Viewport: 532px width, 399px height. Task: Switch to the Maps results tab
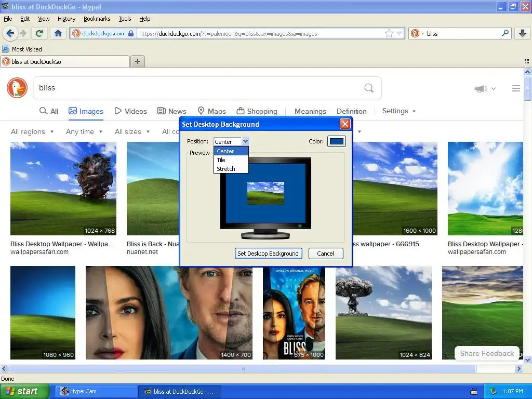(212, 111)
